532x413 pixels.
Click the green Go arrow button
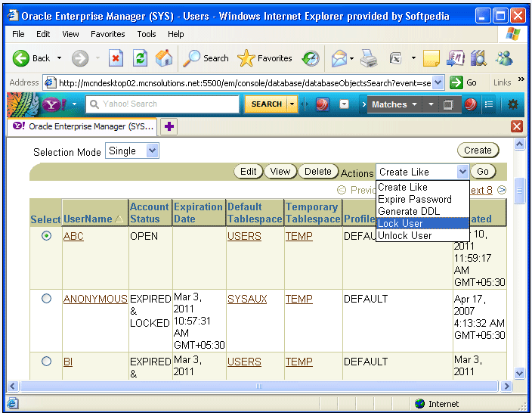pyautogui.click(x=456, y=82)
